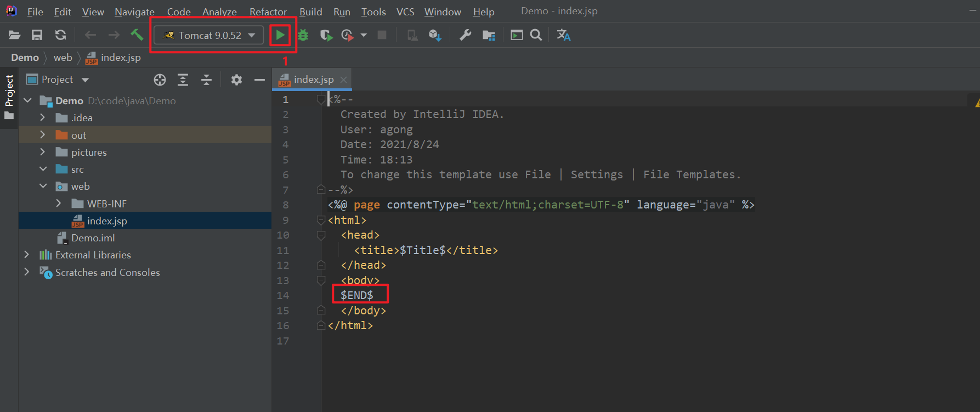Click web in the breadcrumb bar

tap(63, 58)
